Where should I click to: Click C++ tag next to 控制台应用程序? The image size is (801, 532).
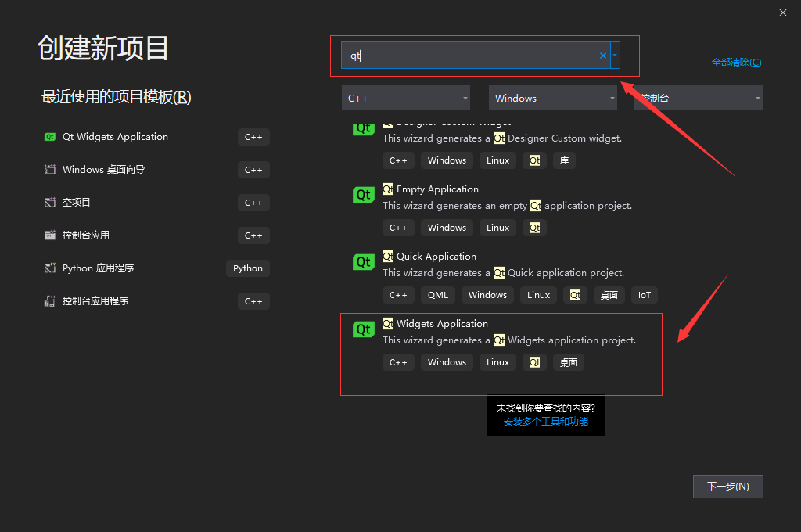point(253,301)
